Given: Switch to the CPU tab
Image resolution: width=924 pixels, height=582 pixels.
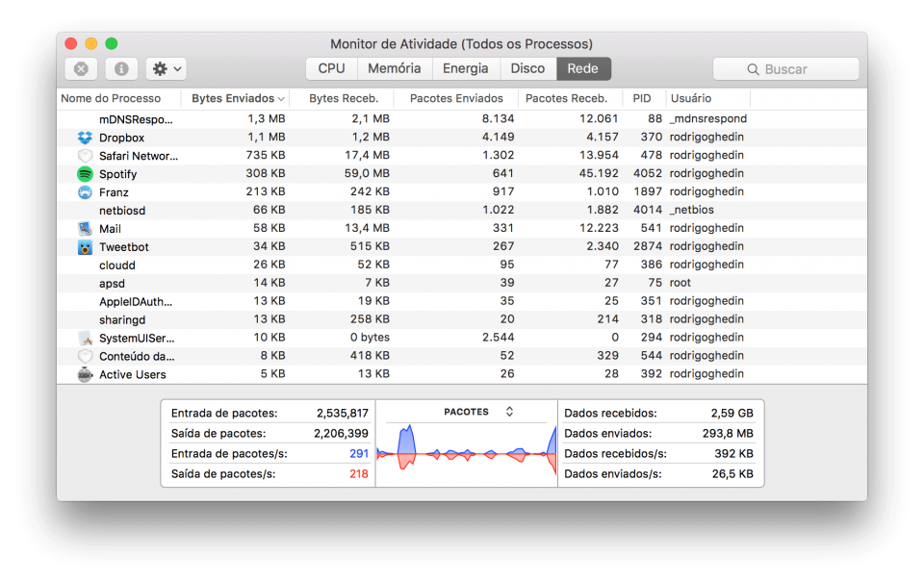Looking at the screenshot, I should coord(331,69).
